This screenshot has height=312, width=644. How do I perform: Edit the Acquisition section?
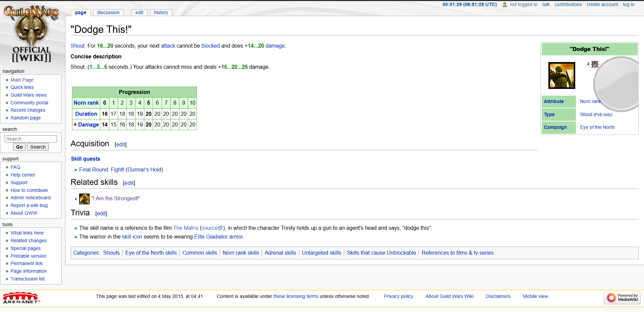point(121,144)
